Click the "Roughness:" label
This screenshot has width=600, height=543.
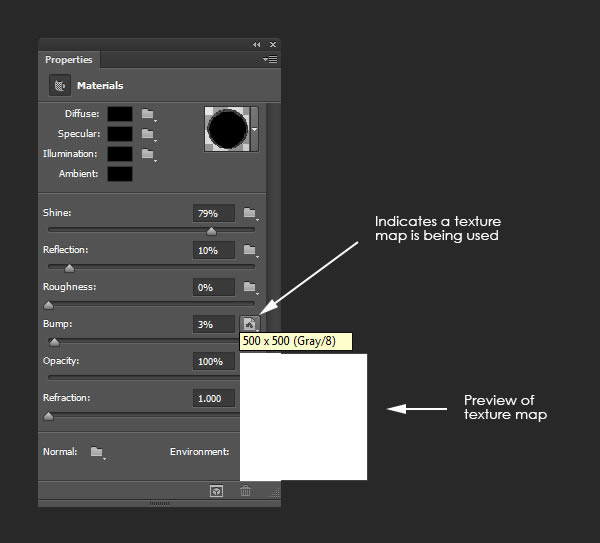coord(69,287)
